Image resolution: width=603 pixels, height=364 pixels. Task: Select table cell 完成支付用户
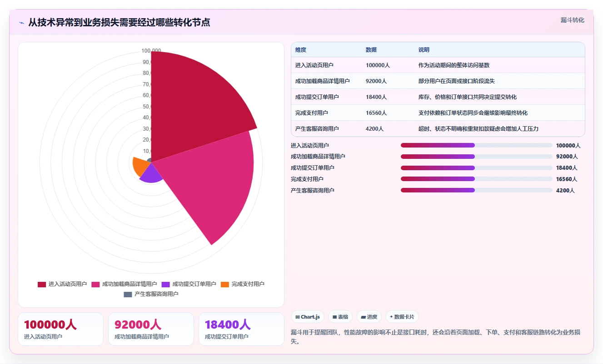click(x=311, y=113)
